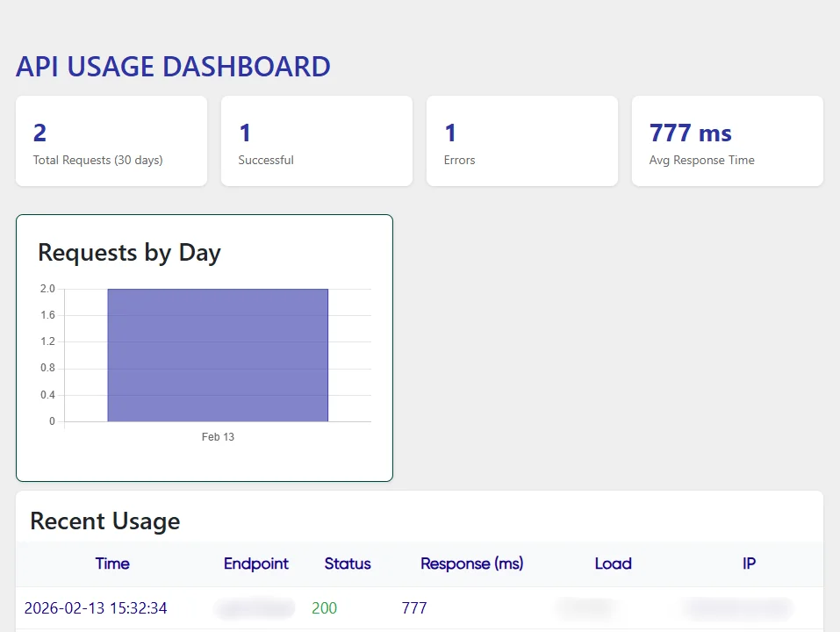
Task: Click the IP column header
Action: (x=749, y=564)
